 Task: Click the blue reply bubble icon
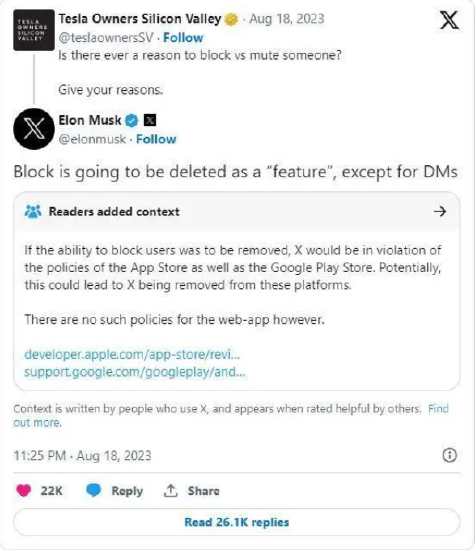93,490
